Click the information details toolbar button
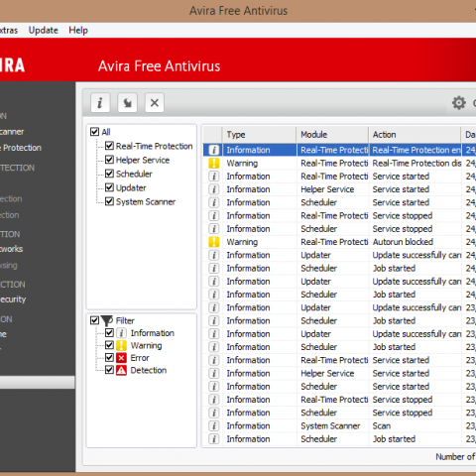The height and width of the screenshot is (476, 476). [x=100, y=103]
